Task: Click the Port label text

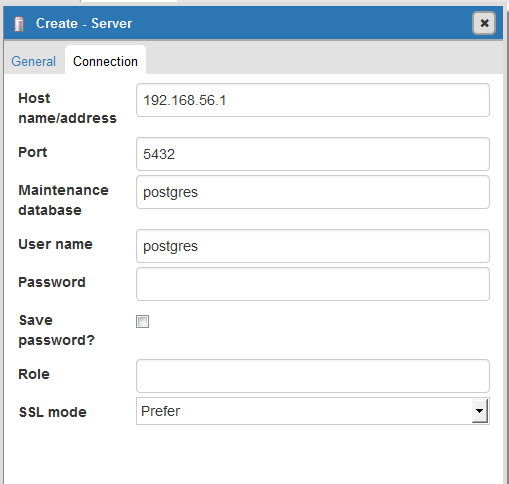Action: pos(33,152)
